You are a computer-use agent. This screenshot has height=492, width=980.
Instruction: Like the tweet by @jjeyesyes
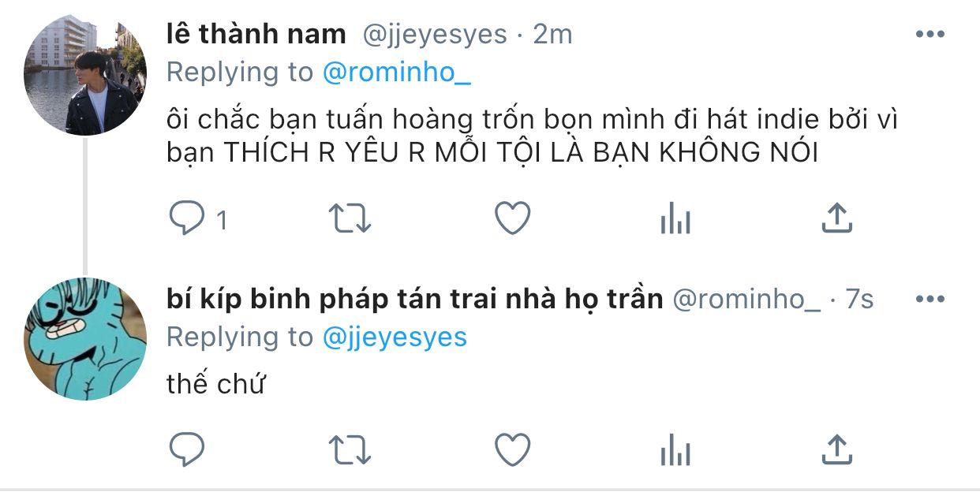513,218
